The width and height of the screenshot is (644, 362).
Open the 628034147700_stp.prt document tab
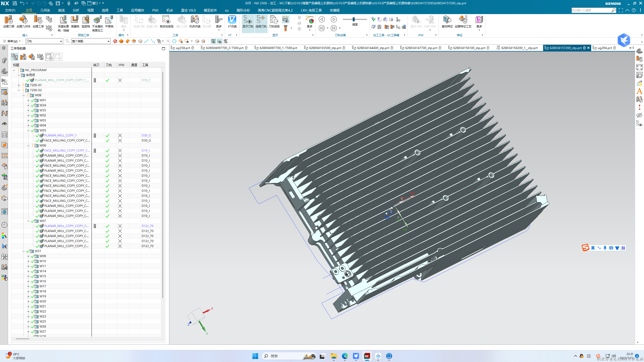(421, 48)
